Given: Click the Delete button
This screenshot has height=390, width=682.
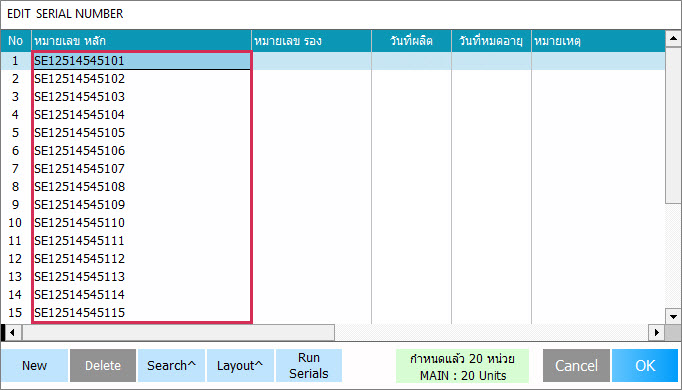Looking at the screenshot, I should coord(103,366).
